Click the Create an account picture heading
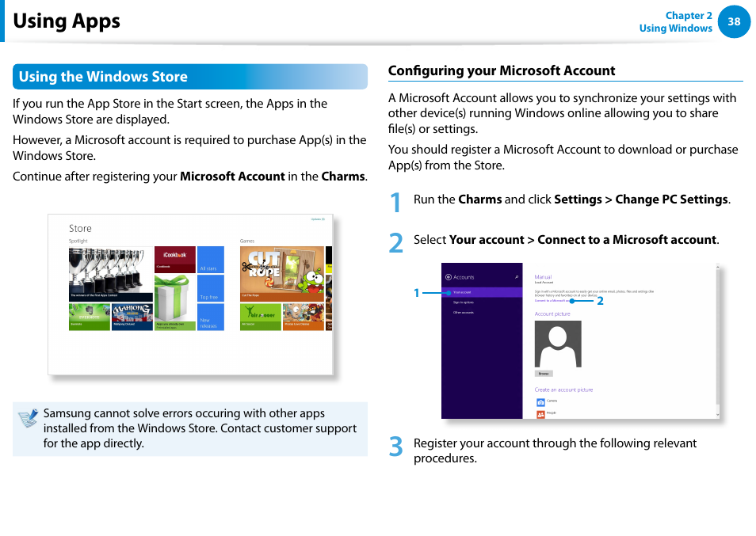 (563, 390)
